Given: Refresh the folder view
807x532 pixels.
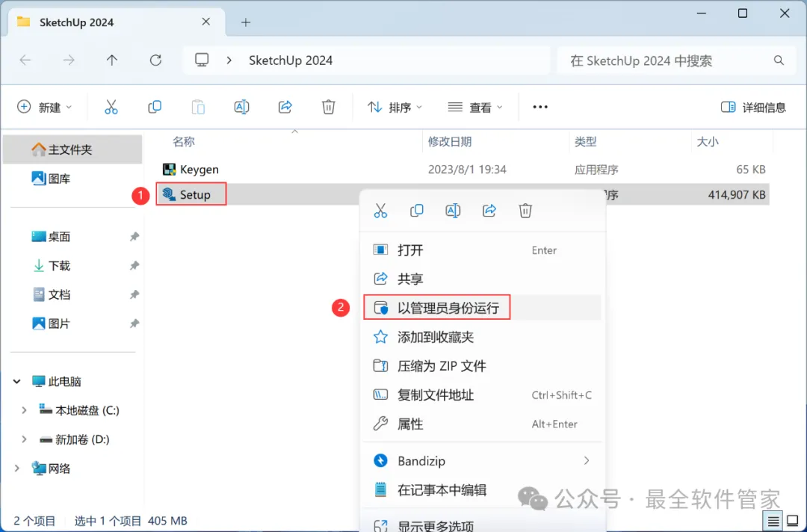Looking at the screenshot, I should pos(155,61).
